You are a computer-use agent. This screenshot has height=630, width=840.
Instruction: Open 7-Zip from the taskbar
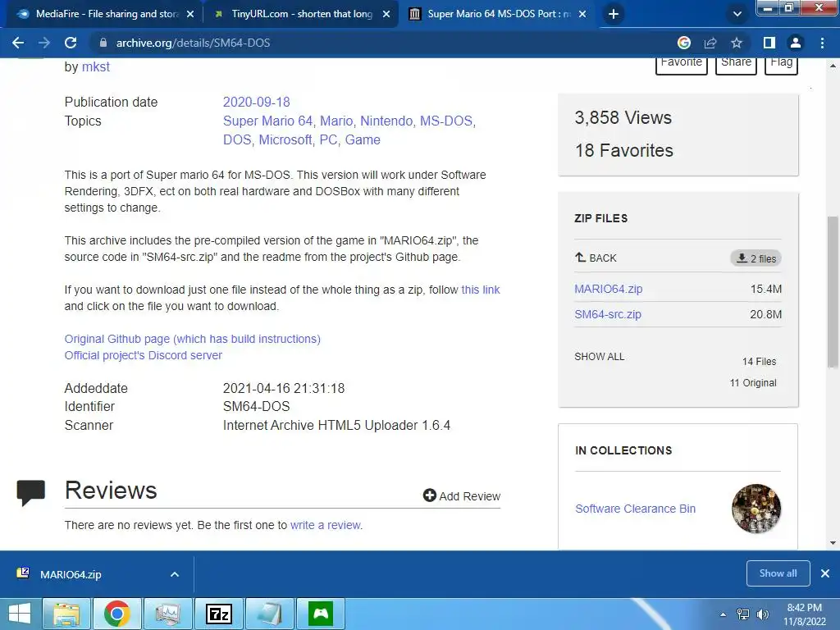tap(219, 614)
